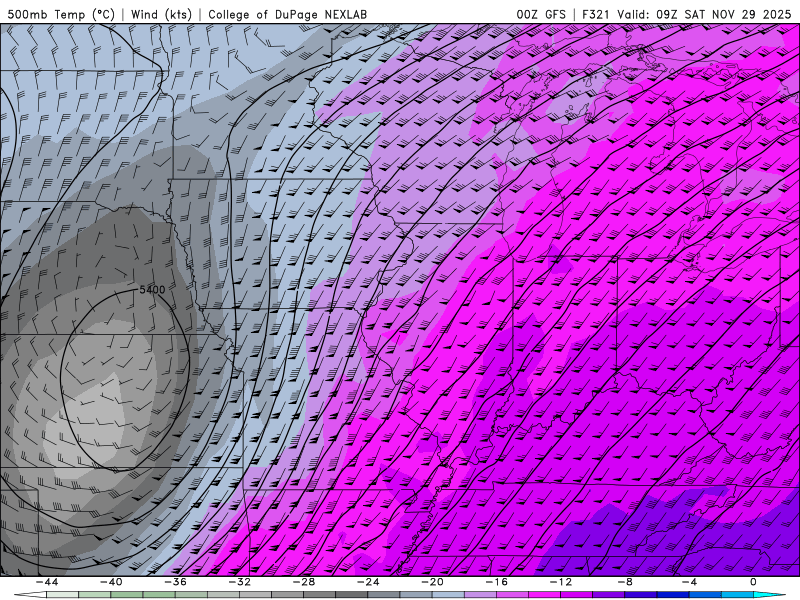Click the "5400" height contour label
Screen dimensions: 800x600
[x=152, y=290]
